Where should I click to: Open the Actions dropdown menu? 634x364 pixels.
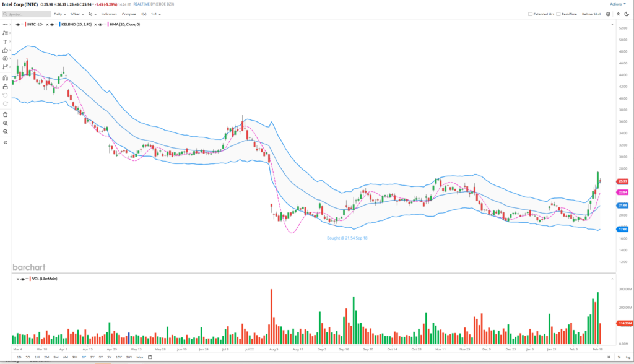[617, 4]
